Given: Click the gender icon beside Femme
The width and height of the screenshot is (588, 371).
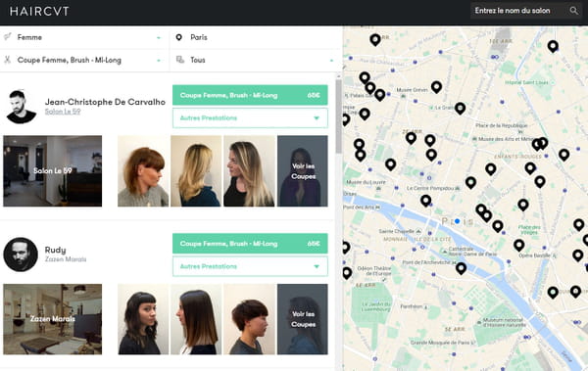Looking at the screenshot, I should click(x=7, y=37).
